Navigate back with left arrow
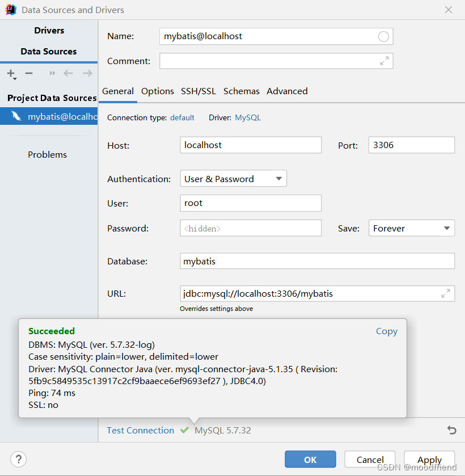465x476 pixels. [68, 73]
